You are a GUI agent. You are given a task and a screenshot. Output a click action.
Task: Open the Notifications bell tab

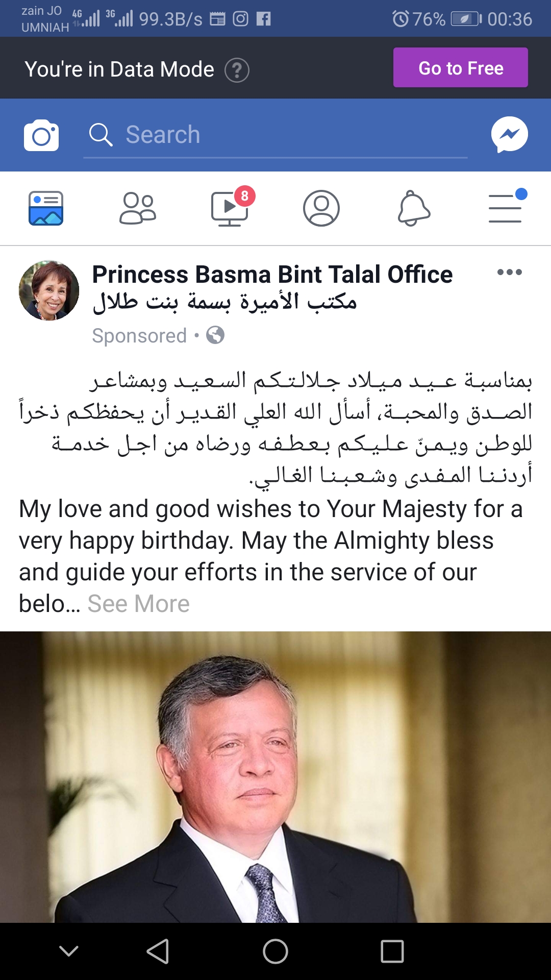(x=414, y=208)
